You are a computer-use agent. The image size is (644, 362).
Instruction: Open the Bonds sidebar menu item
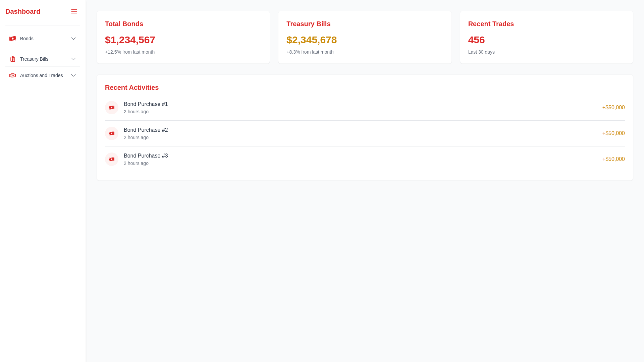tap(27, 39)
